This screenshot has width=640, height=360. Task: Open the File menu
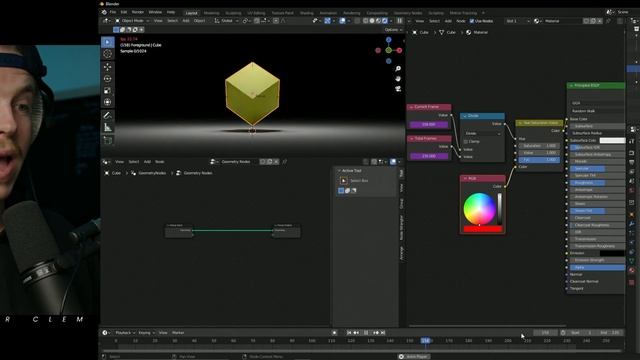(x=113, y=12)
